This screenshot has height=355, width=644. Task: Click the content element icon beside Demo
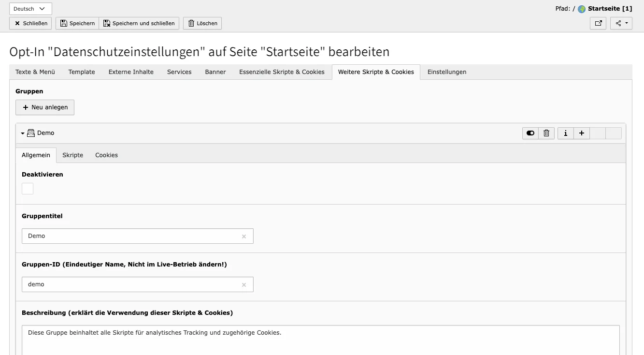pos(30,133)
